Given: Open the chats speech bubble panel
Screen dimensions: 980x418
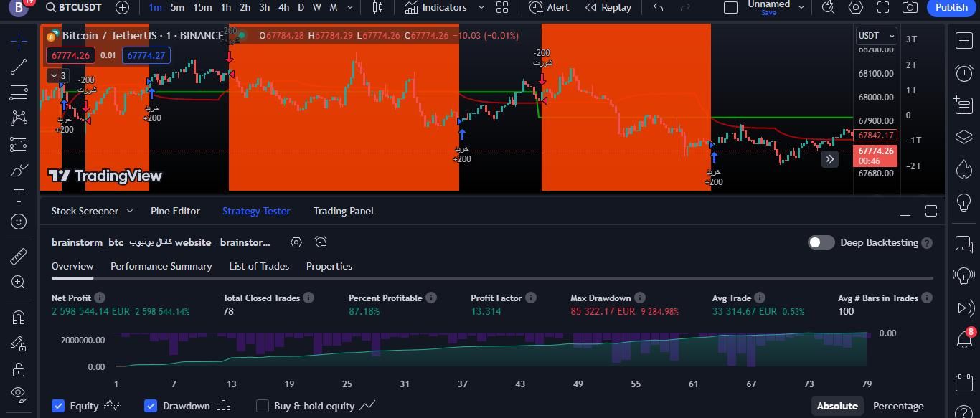Looking at the screenshot, I should click(963, 244).
